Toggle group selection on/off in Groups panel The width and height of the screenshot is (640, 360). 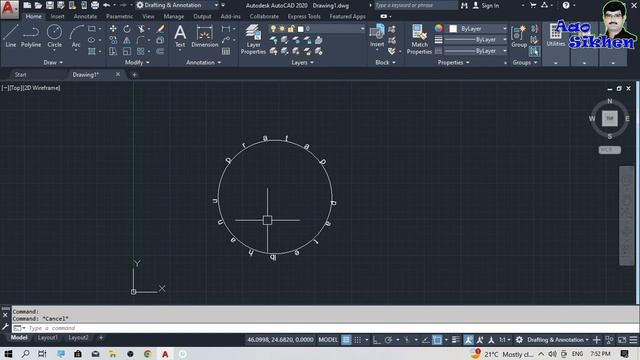pyautogui.click(x=534, y=51)
